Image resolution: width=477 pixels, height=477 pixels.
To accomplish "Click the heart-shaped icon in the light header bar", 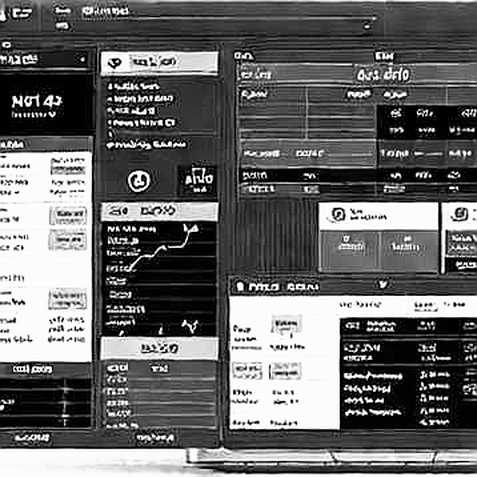I will tap(115, 63).
